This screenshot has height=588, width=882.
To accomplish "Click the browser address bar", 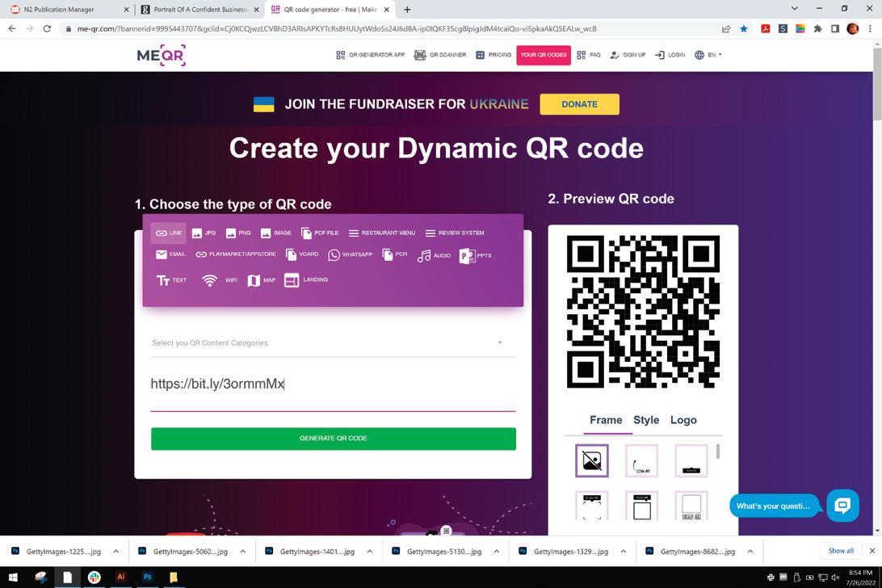I will (388, 29).
